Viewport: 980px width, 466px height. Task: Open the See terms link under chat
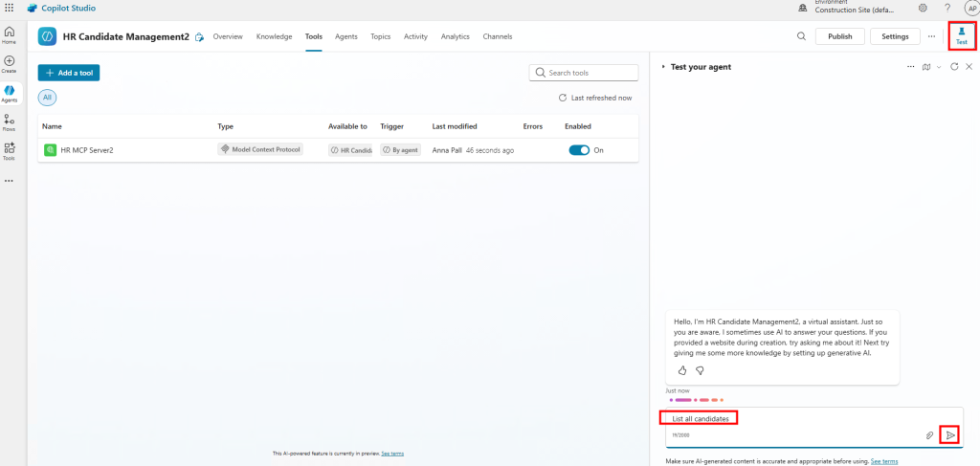point(883,461)
